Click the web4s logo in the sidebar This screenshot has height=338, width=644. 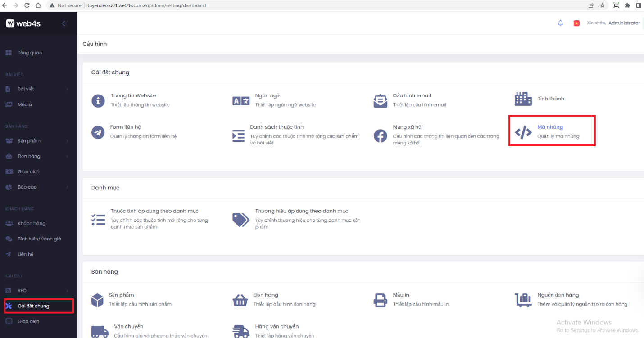[x=23, y=23]
